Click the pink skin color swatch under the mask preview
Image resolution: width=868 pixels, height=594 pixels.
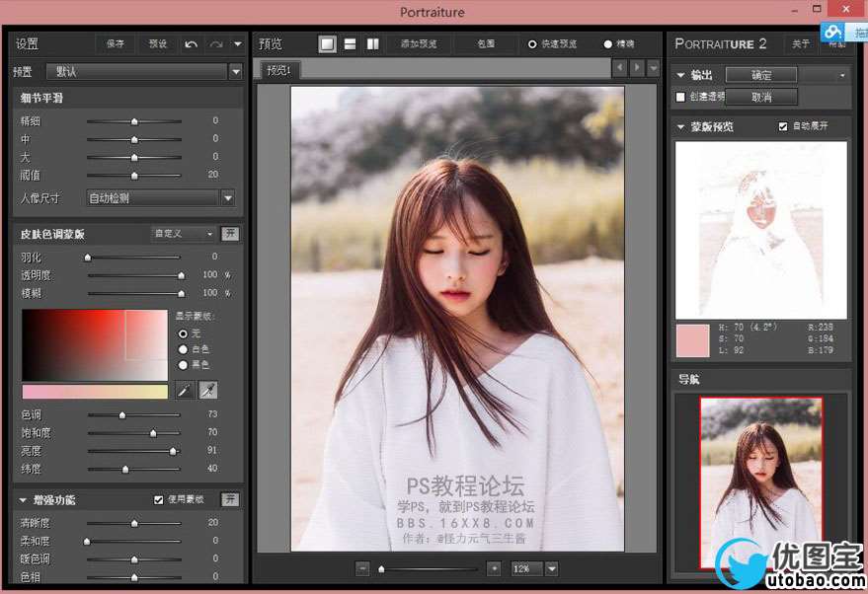(x=692, y=339)
